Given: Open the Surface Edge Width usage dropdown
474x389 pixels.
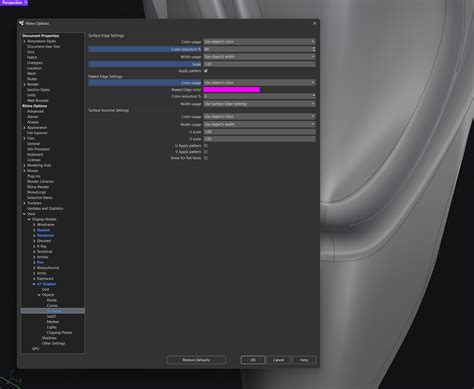Looking at the screenshot, I should pyautogui.click(x=259, y=57).
